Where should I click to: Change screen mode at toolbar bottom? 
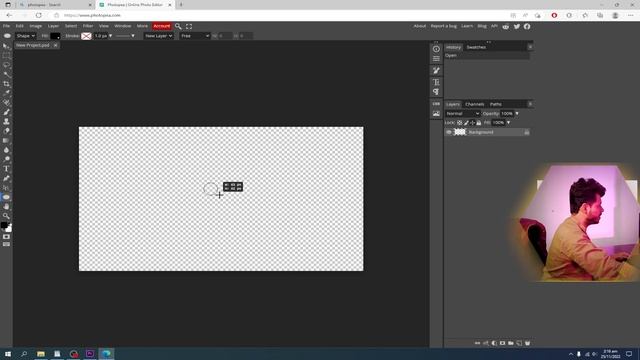point(6,244)
